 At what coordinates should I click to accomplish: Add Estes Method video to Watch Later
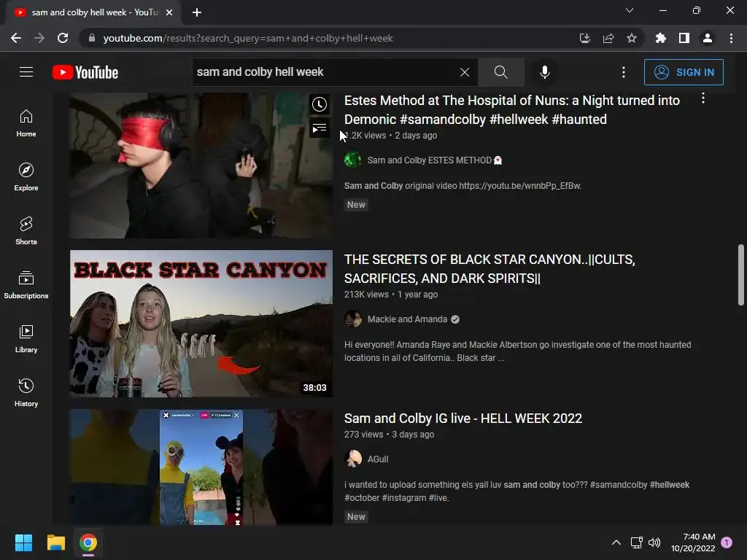coord(320,104)
